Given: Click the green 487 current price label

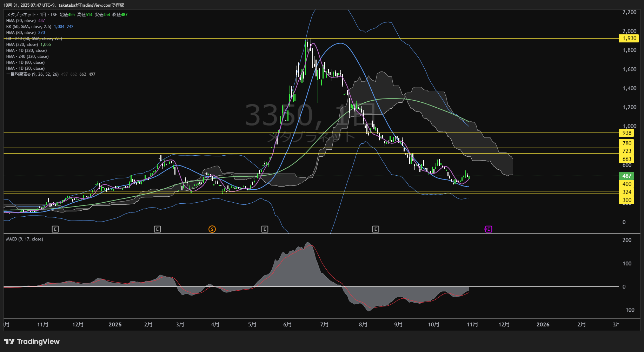Looking at the screenshot, I should 627,176.
